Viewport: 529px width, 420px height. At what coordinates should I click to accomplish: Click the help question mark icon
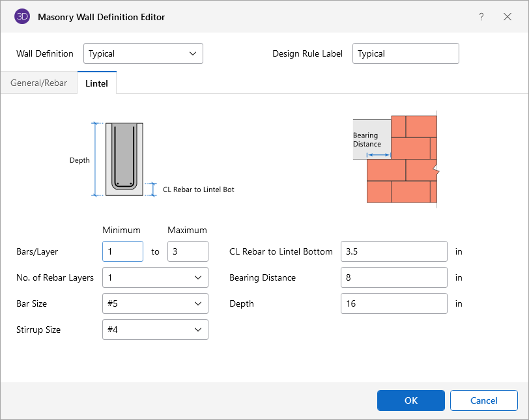(481, 17)
